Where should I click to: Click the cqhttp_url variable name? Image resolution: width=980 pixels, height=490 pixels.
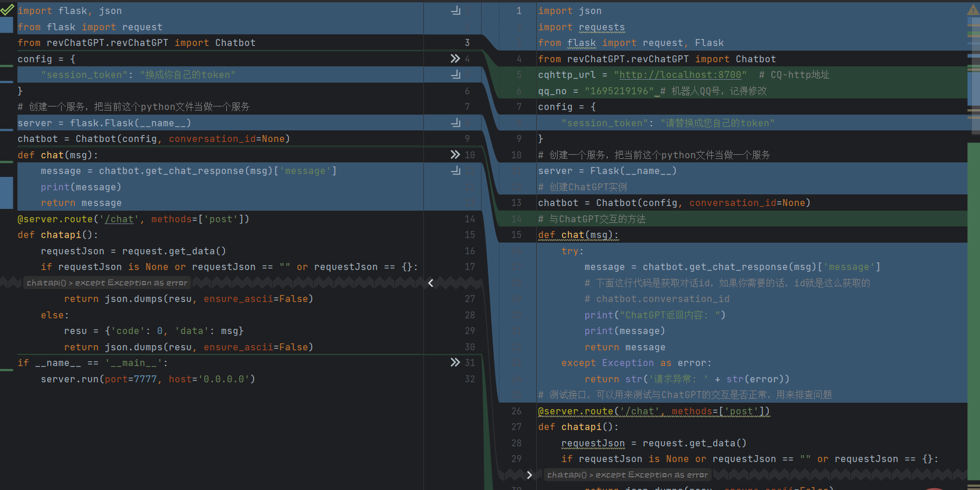(x=567, y=74)
